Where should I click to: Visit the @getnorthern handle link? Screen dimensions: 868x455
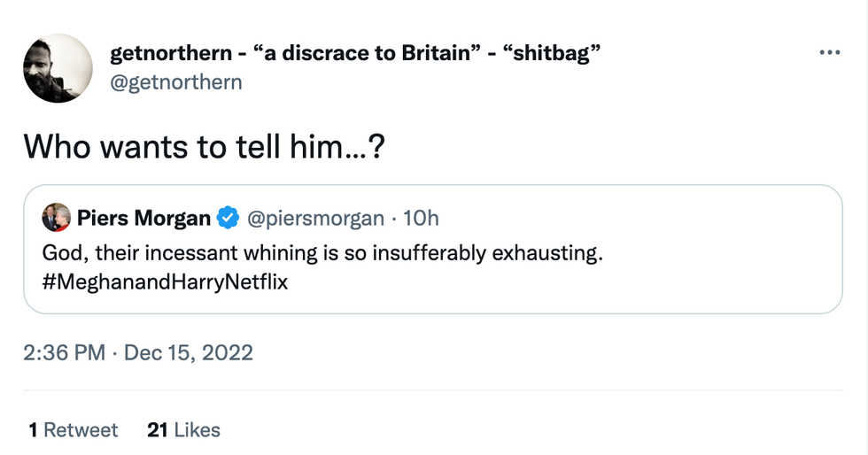175,82
